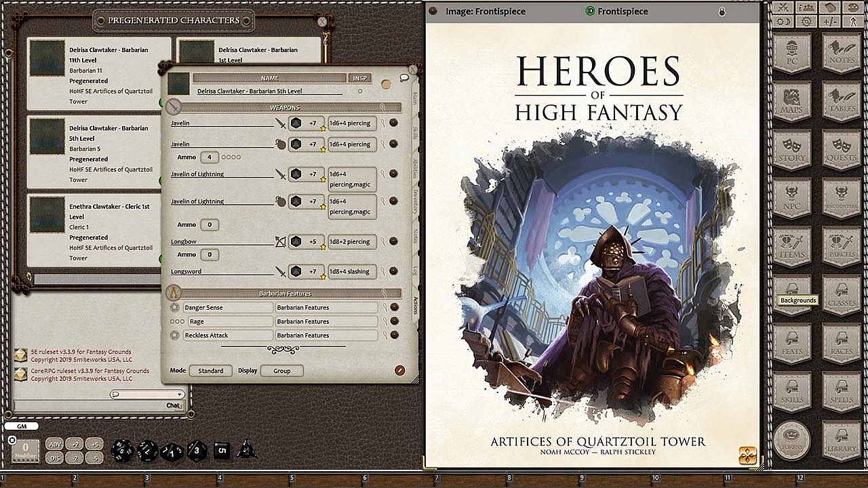Toggle the DIS disadvantage button
Viewport: 868px width, 488px height.
coord(55,458)
